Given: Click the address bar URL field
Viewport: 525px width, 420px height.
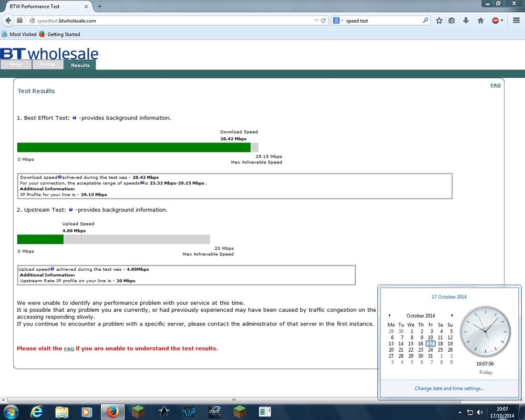Looking at the screenshot, I should point(174,21).
